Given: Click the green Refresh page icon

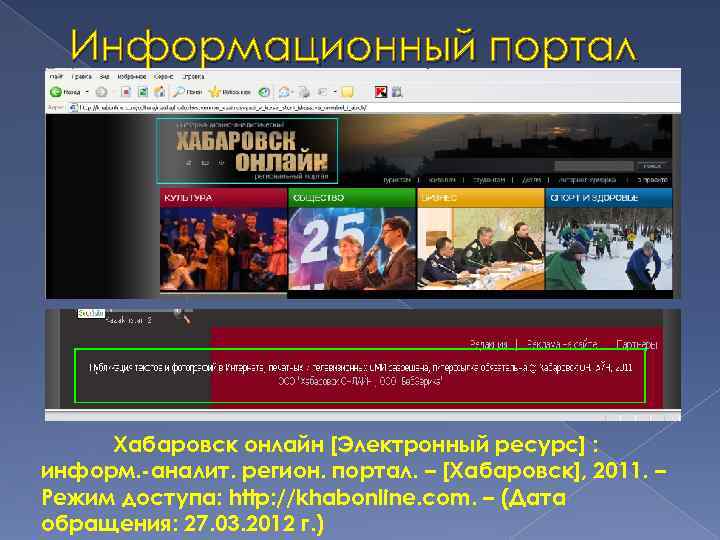Looking at the screenshot, I should (x=143, y=92).
